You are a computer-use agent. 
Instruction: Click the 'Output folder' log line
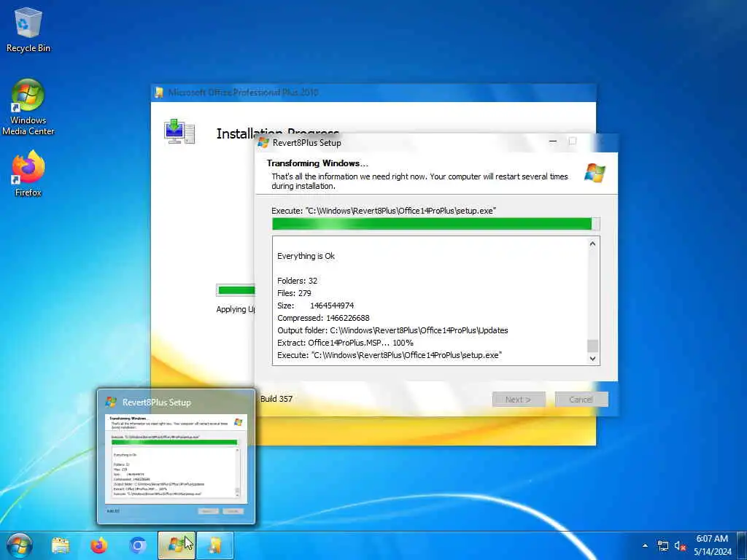pos(392,330)
